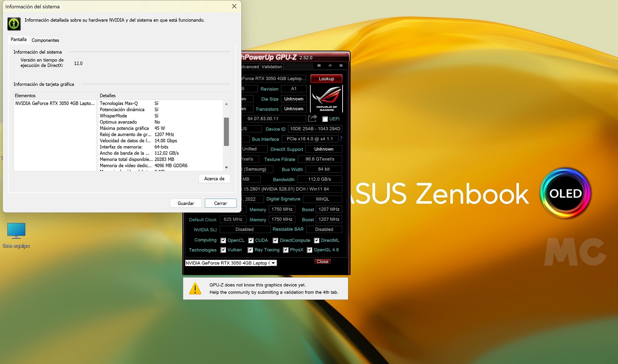Click the Bus Interface question mark icon
Viewport: 618px width, 364px height.
pos(341,139)
